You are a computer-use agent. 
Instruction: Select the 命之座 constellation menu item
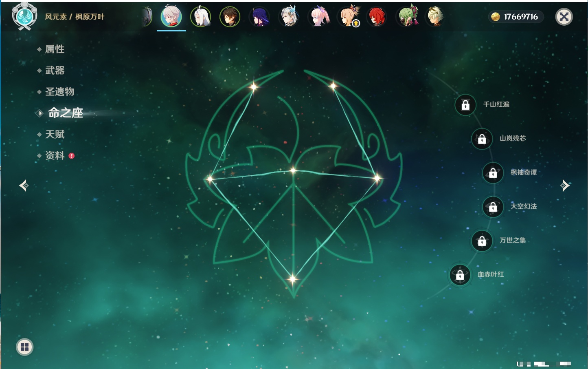point(65,113)
